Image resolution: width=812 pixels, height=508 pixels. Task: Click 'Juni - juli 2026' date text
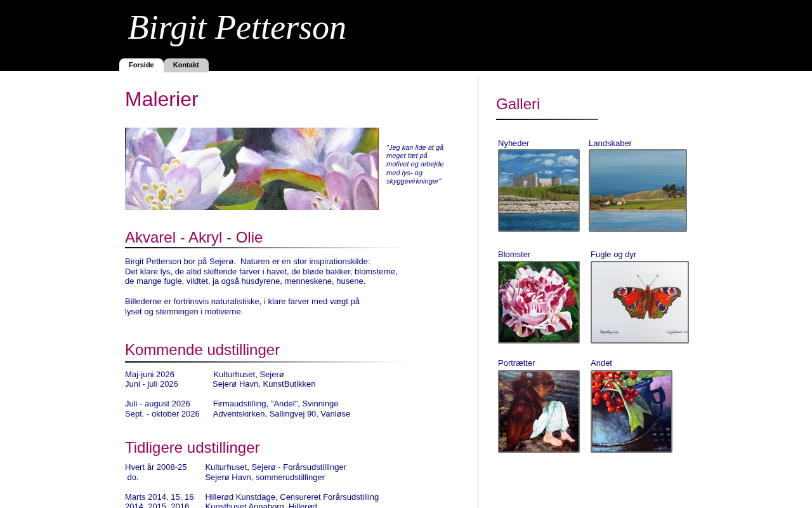point(152,384)
